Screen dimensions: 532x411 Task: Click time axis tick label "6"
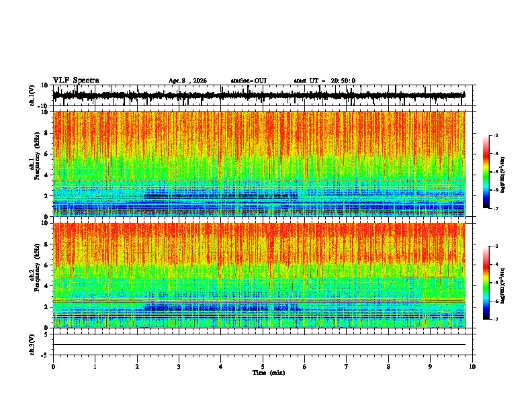click(x=305, y=367)
